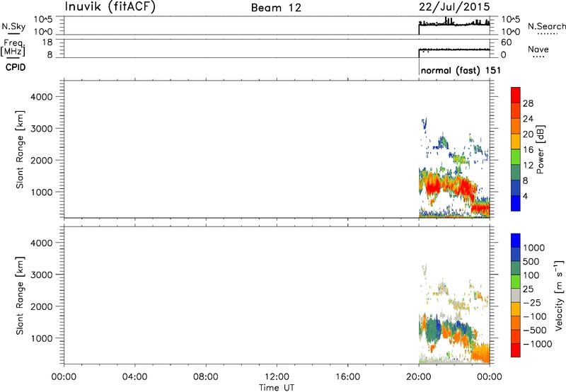The height and width of the screenshot is (392, 566).
Task: Click the date '22/Jul/2015'
Action: [454, 7]
